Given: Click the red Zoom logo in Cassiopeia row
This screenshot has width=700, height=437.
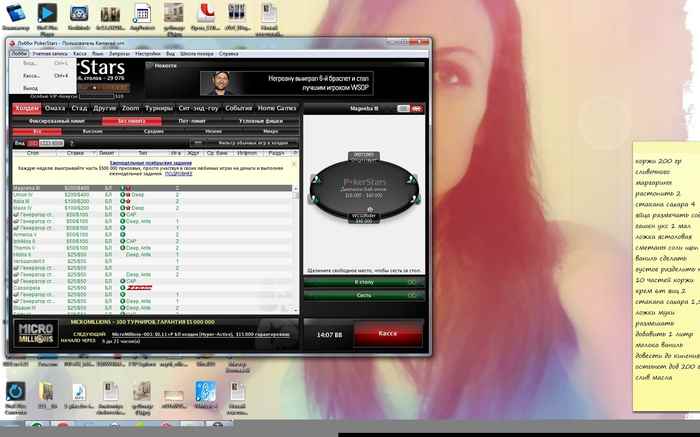Looking at the screenshot, I should pyautogui.click(x=139, y=288).
